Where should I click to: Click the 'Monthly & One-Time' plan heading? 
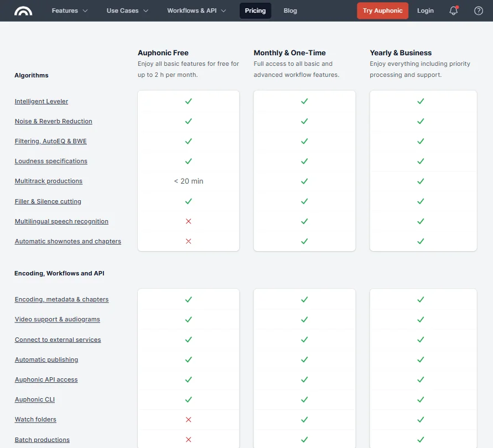289,53
